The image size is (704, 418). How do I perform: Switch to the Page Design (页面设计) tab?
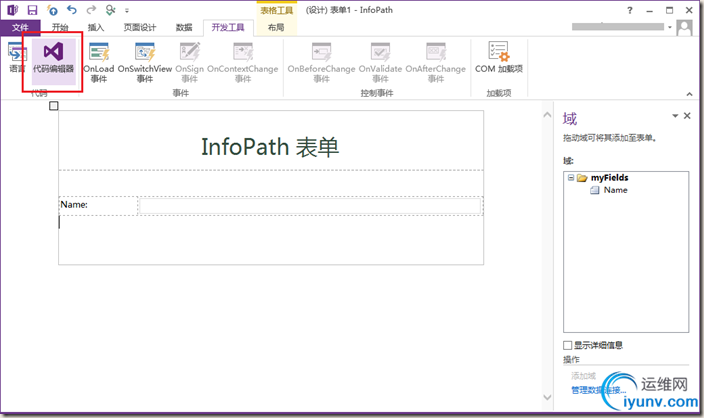point(140,27)
